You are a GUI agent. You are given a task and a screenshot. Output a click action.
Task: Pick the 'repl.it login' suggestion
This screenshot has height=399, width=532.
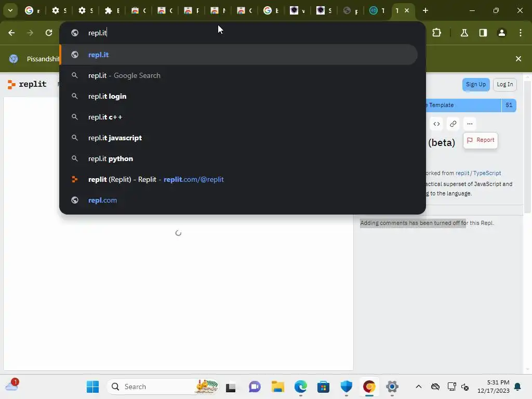[x=239, y=96]
